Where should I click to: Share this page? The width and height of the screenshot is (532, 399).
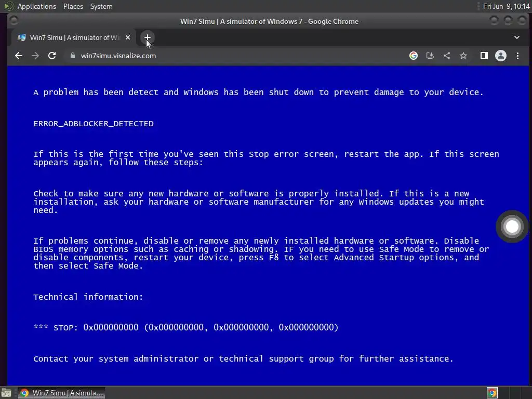coord(446,56)
